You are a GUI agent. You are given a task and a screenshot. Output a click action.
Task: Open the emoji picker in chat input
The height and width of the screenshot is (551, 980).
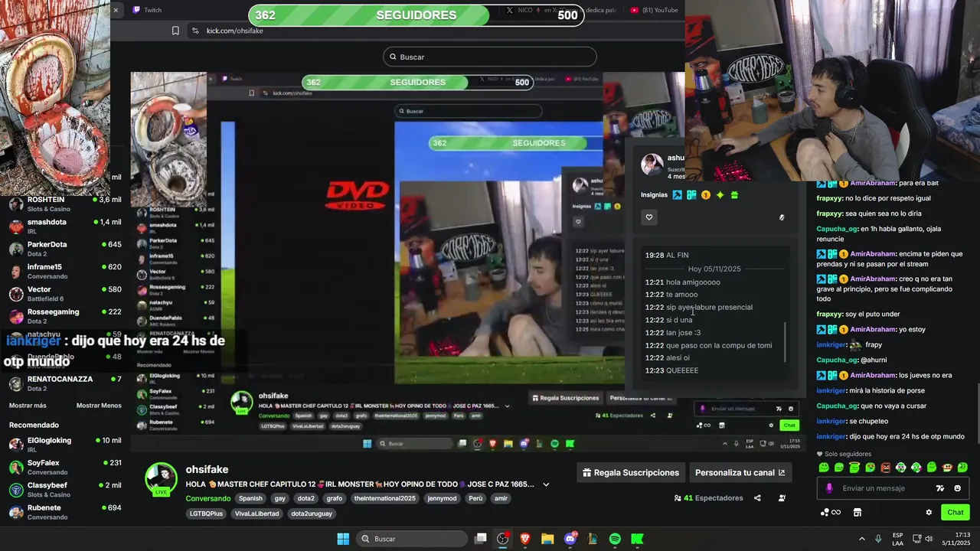(x=957, y=488)
